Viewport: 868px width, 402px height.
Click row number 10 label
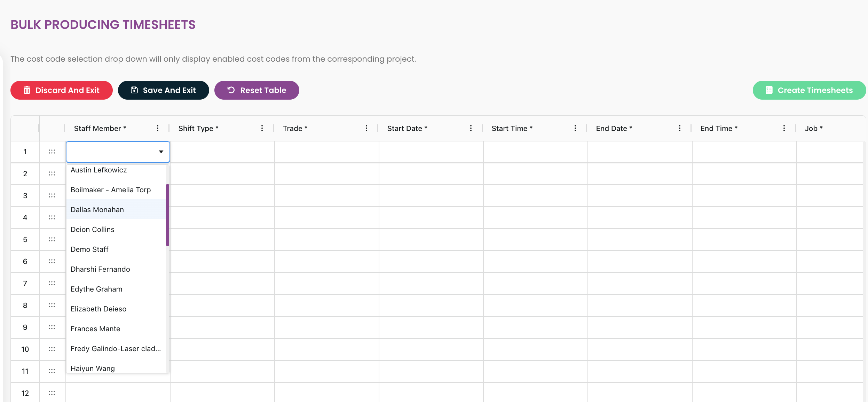click(25, 349)
